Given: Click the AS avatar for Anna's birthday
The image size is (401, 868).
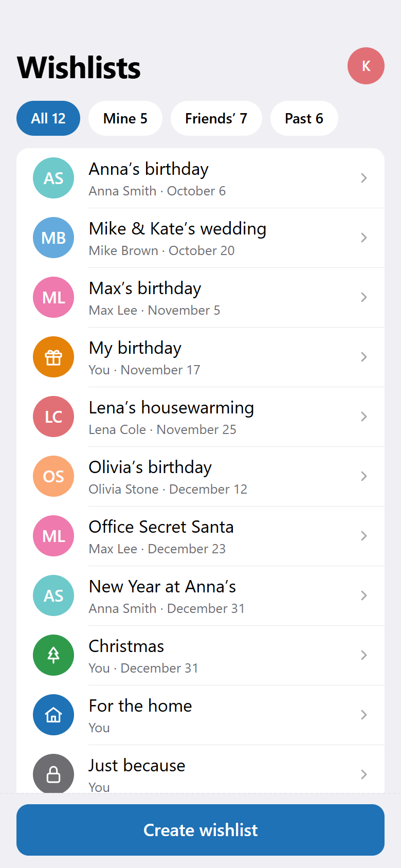Looking at the screenshot, I should point(53,178).
